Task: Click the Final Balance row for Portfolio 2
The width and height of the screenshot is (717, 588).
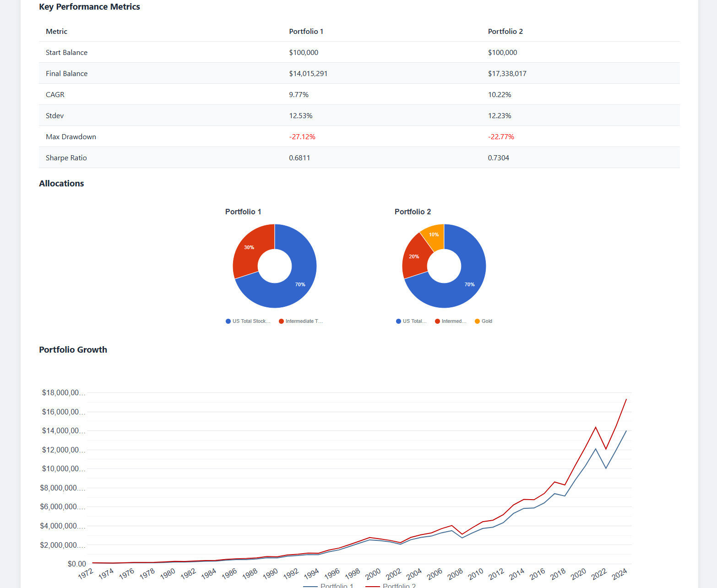Action: point(507,73)
